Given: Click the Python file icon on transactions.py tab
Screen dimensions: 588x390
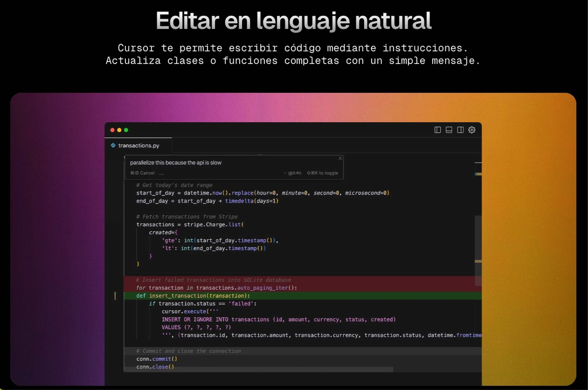Looking at the screenshot, I should click(x=113, y=145).
